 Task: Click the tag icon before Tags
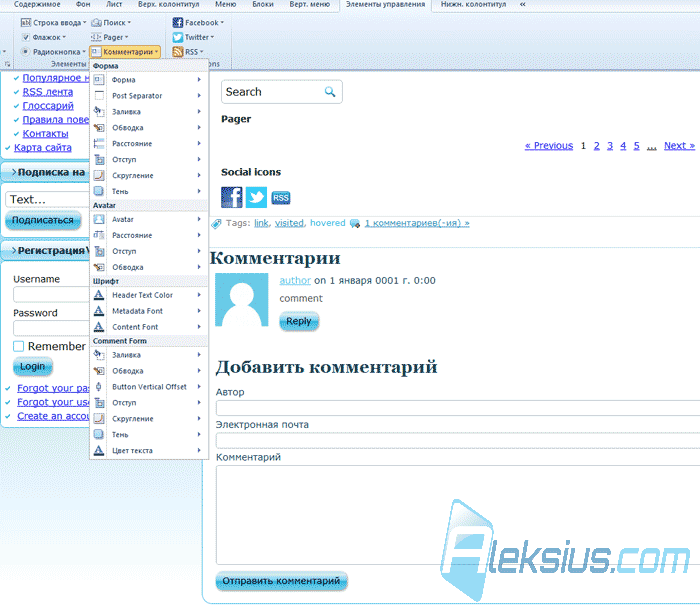click(x=217, y=224)
